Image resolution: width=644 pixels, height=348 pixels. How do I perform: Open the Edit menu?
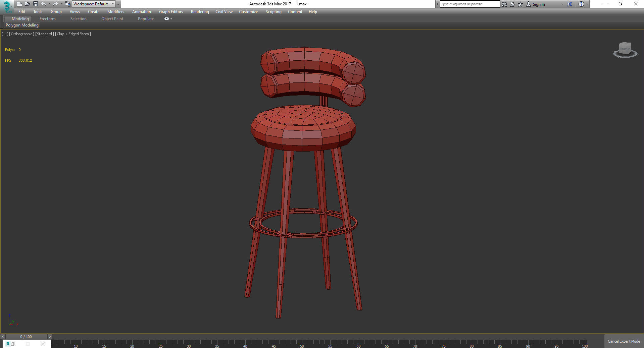22,12
